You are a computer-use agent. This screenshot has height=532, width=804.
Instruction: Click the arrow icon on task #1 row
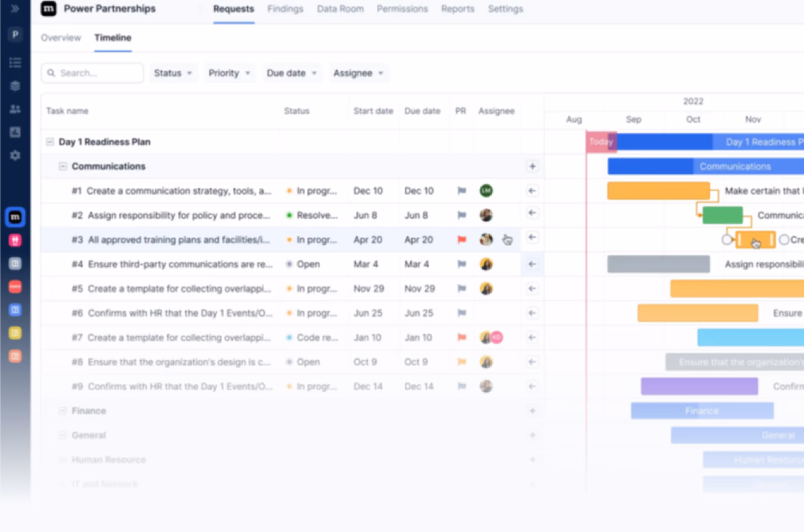(x=532, y=191)
